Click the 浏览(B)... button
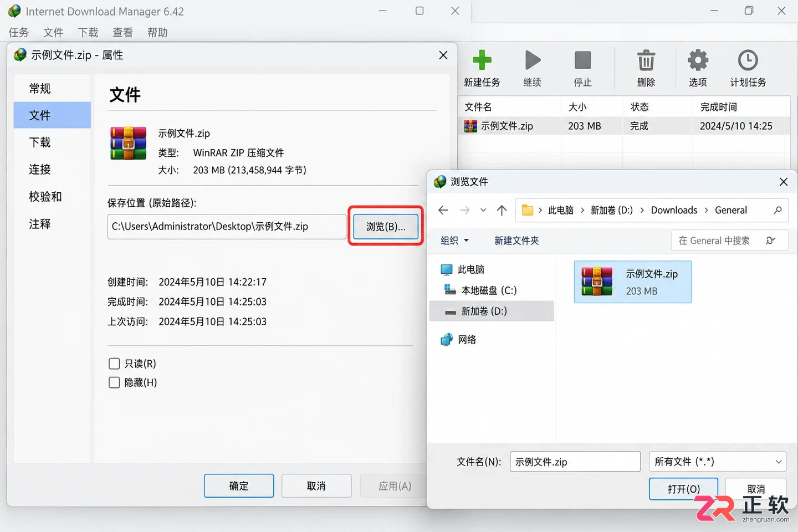The height and width of the screenshot is (532, 798). [x=386, y=226]
